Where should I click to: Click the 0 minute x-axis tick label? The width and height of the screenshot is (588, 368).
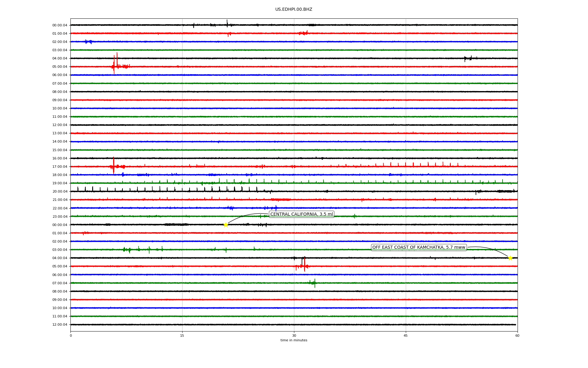71,335
